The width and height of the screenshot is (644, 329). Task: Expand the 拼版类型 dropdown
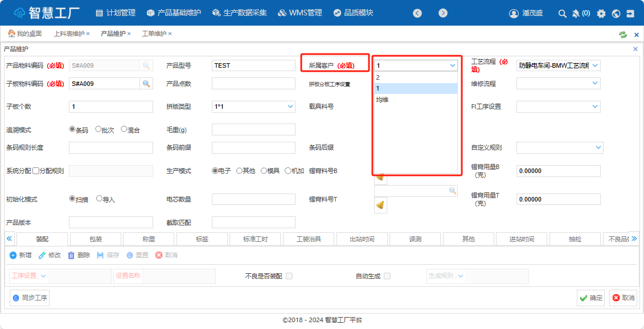290,106
